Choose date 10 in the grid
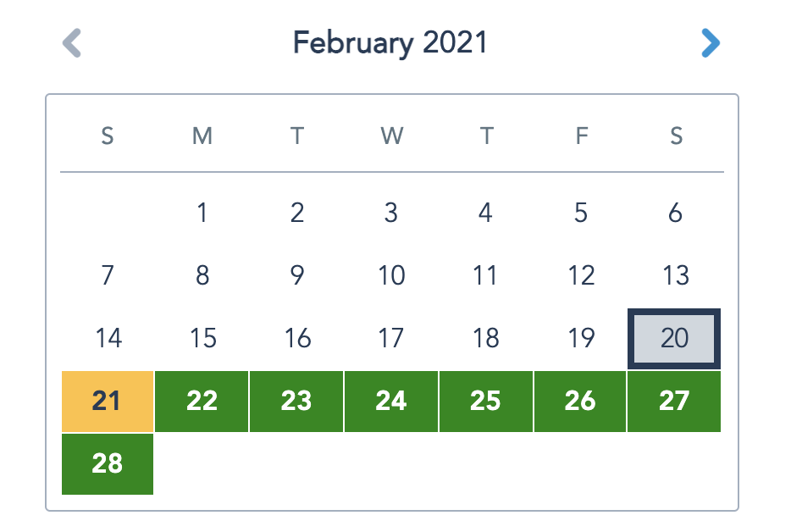 (391, 275)
